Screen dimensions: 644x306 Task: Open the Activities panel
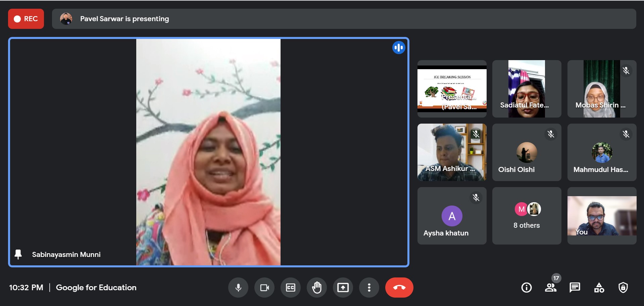pyautogui.click(x=599, y=288)
